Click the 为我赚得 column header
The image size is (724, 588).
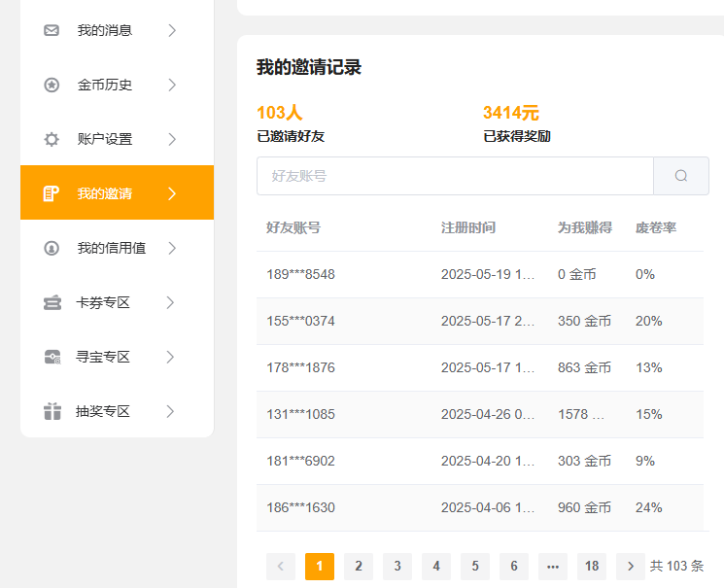point(585,227)
